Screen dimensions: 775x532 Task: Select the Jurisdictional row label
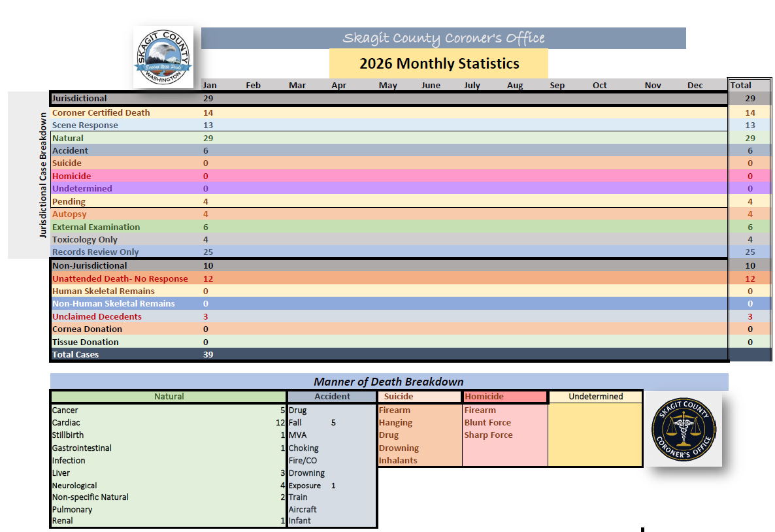click(x=80, y=99)
